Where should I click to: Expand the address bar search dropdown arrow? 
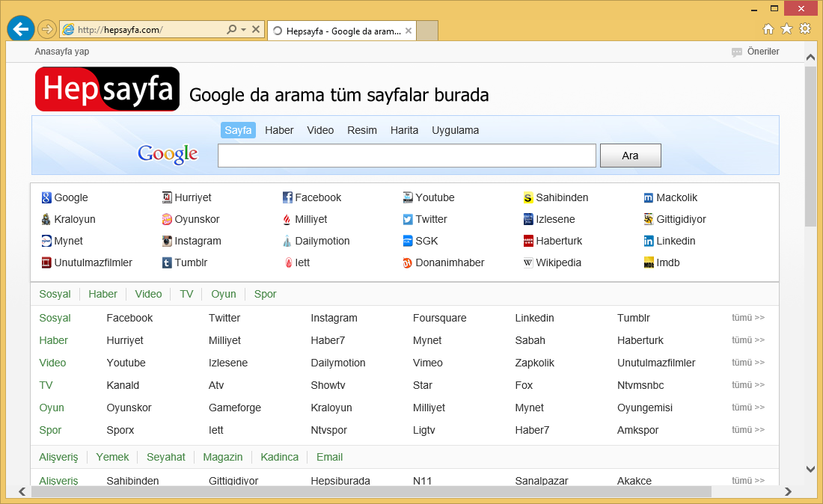point(242,28)
